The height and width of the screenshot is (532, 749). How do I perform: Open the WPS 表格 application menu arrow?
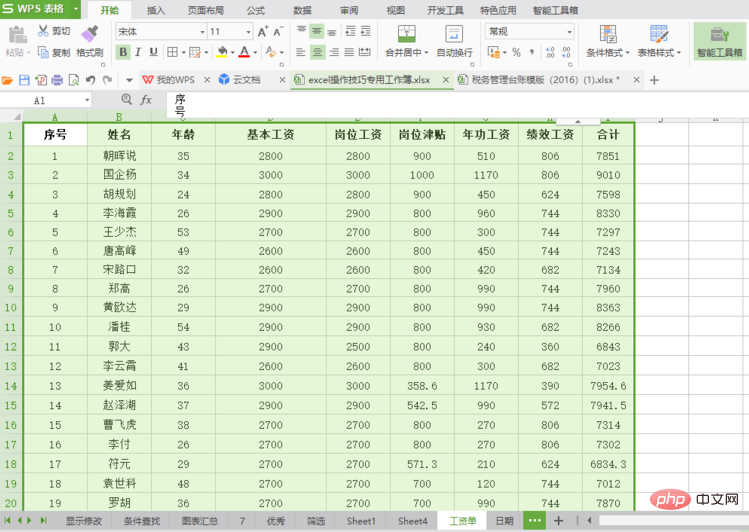coord(75,9)
